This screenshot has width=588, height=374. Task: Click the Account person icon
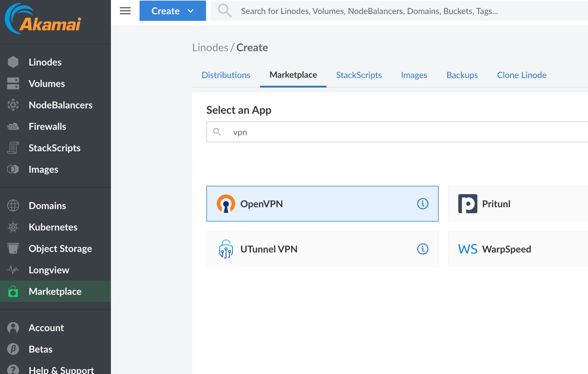13,328
